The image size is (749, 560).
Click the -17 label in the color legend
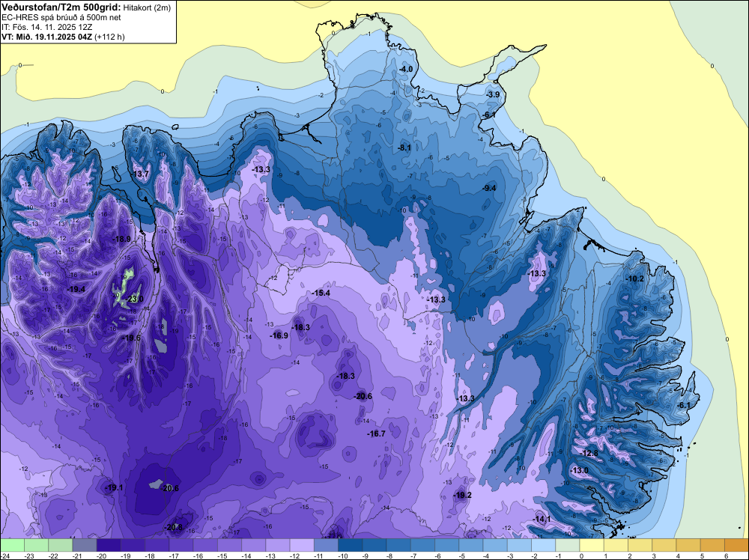[174, 556]
